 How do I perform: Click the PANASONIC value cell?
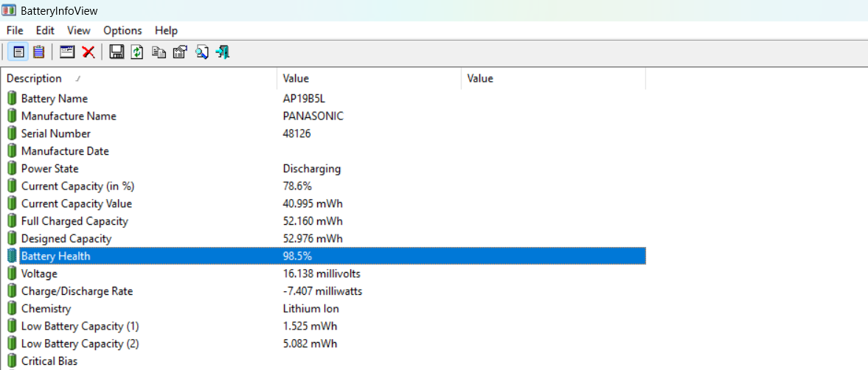point(313,116)
